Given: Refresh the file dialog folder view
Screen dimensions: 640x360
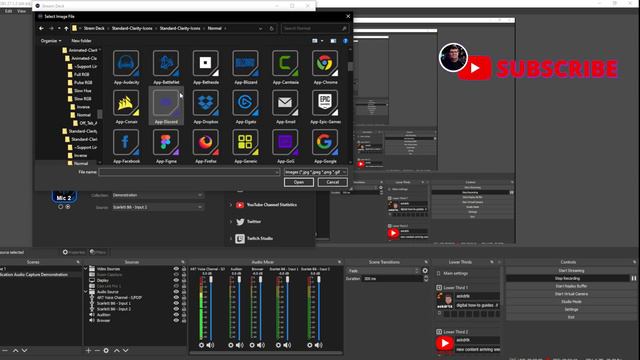Looking at the screenshot, I should tap(271, 29).
